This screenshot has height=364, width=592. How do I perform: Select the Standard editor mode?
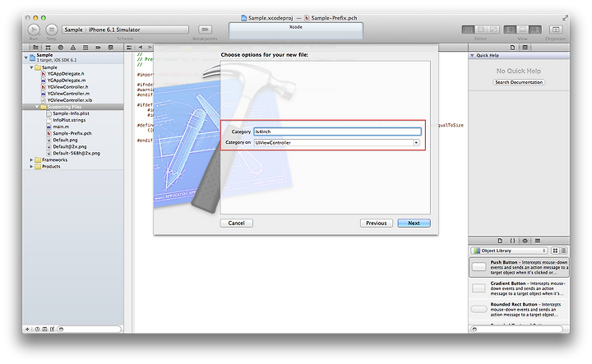[468, 30]
